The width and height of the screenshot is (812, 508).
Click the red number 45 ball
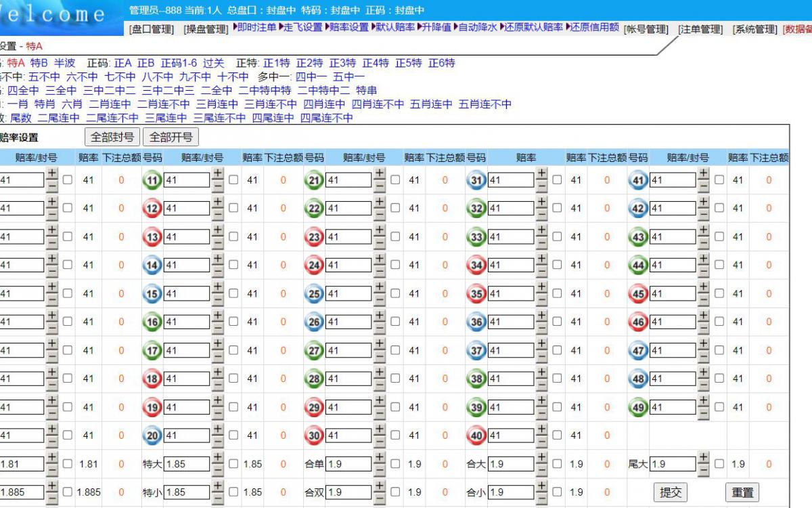click(639, 294)
